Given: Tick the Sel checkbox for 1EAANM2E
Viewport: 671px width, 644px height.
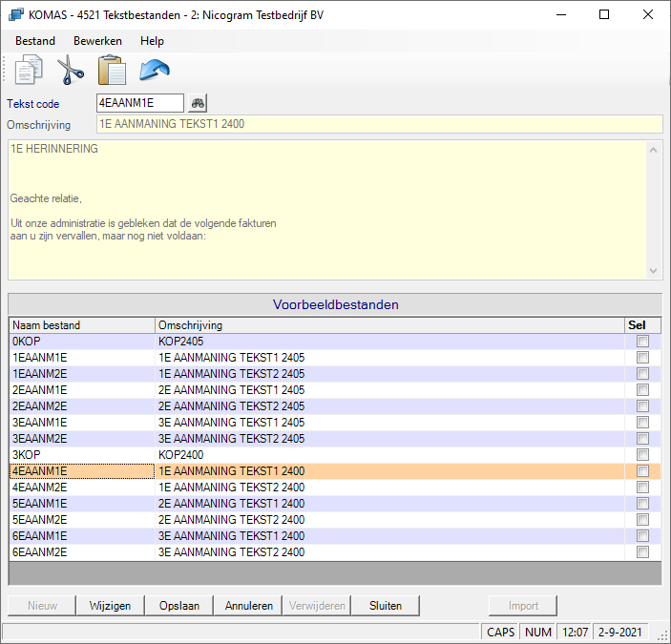Looking at the screenshot, I should [642, 374].
